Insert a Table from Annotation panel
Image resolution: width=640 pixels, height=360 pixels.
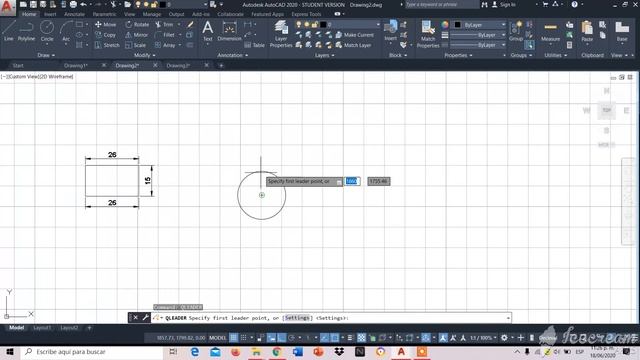tap(255, 45)
